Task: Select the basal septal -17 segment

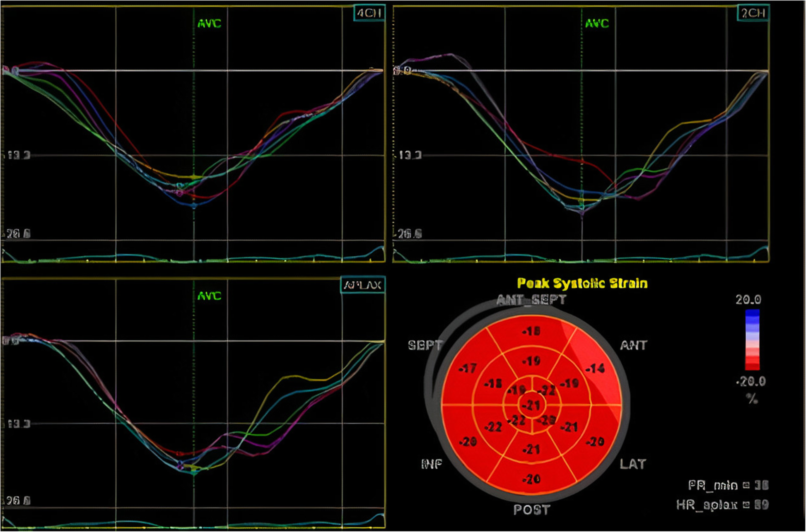Action: click(468, 368)
